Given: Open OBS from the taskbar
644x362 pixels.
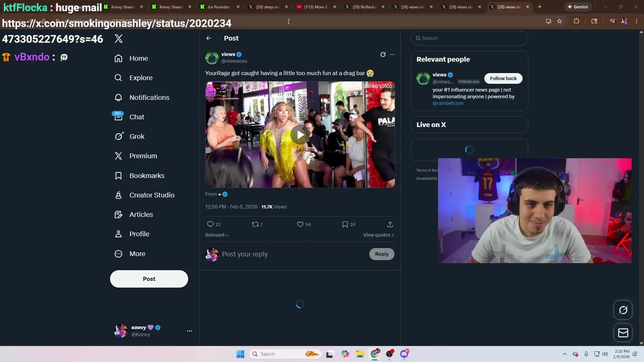Looking at the screenshot, I should (389, 354).
